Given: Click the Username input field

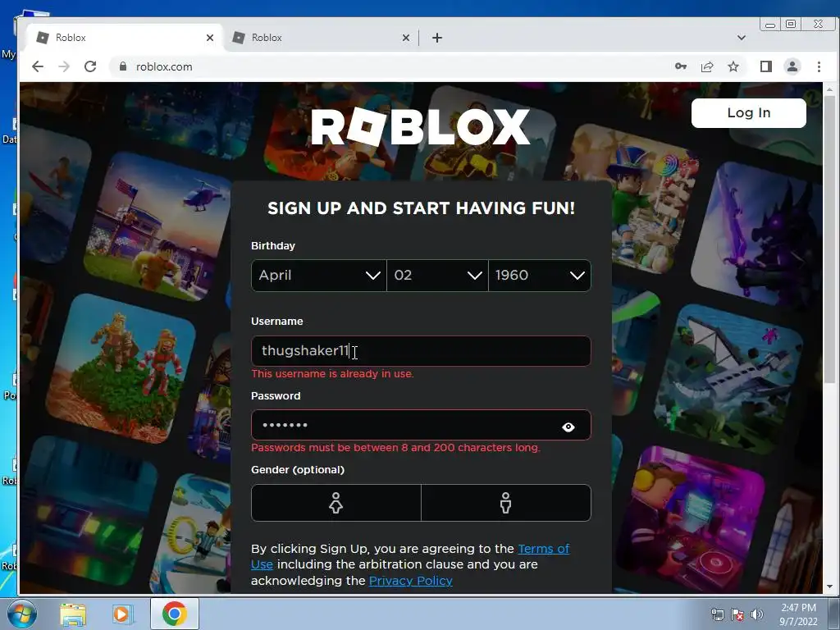Looking at the screenshot, I should point(421,351).
